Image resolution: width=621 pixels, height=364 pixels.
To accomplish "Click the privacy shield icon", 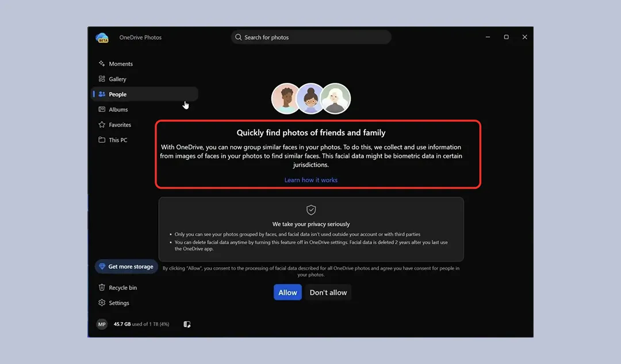I will pyautogui.click(x=311, y=209).
